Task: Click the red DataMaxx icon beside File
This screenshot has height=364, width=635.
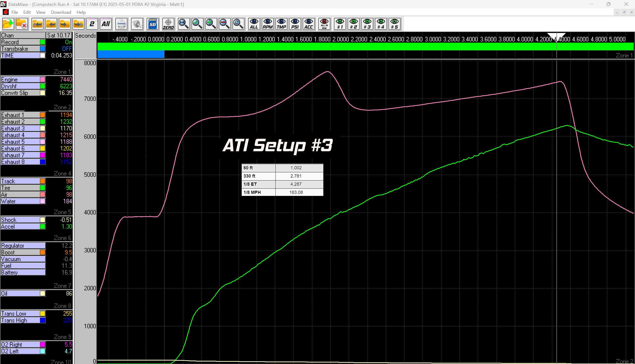Action: point(5,12)
